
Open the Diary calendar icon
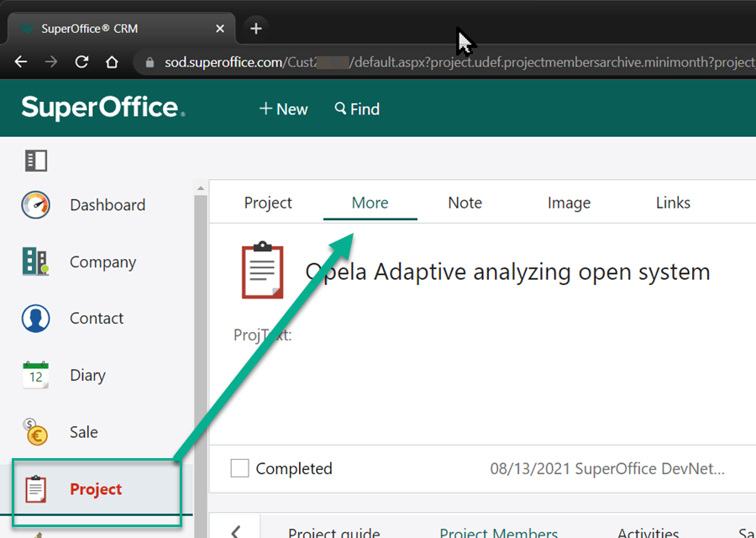point(35,376)
